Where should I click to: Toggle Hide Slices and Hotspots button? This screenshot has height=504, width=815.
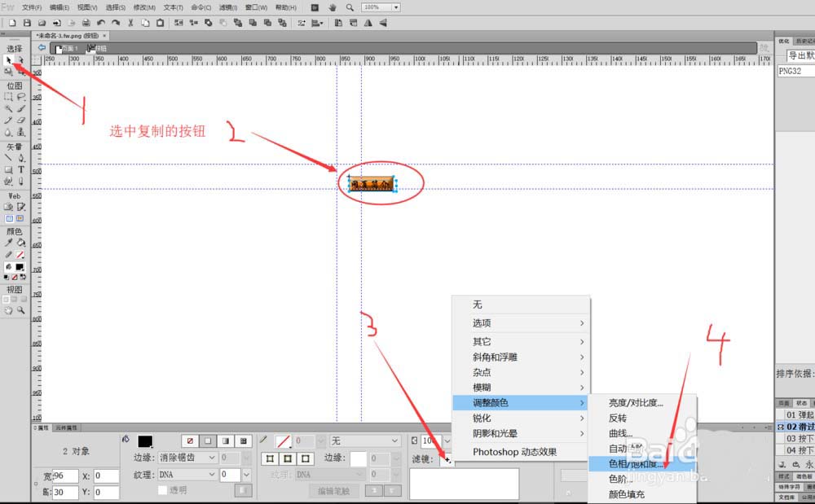pyautogui.click(x=9, y=218)
